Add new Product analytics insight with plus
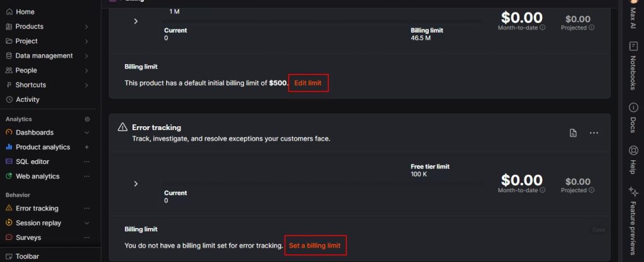644x262 pixels. pos(87,147)
